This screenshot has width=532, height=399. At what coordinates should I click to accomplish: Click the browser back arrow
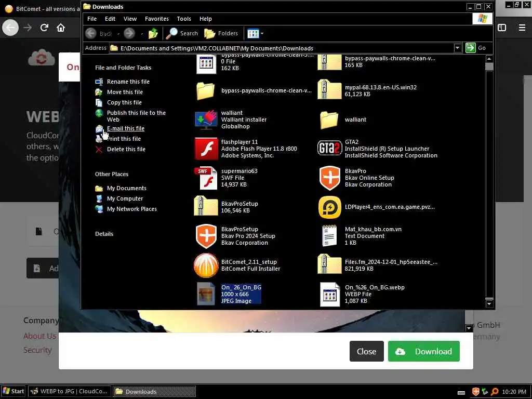(x=10, y=28)
